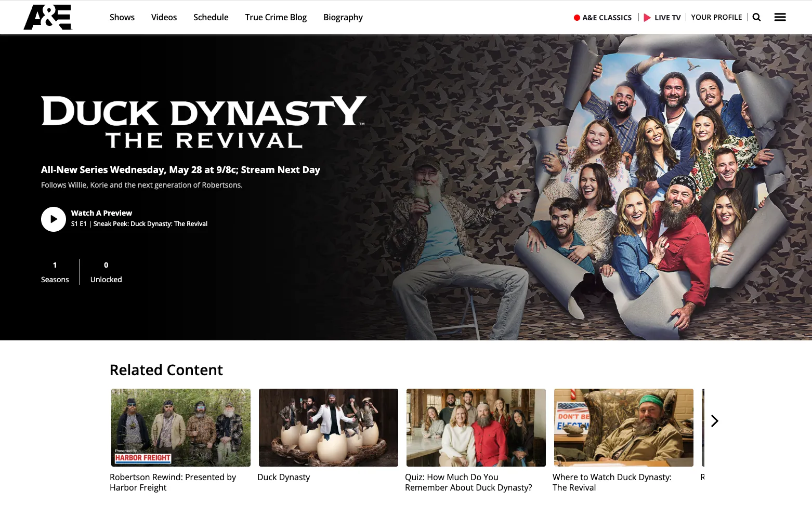Select the 1 Seasons counter

click(55, 272)
